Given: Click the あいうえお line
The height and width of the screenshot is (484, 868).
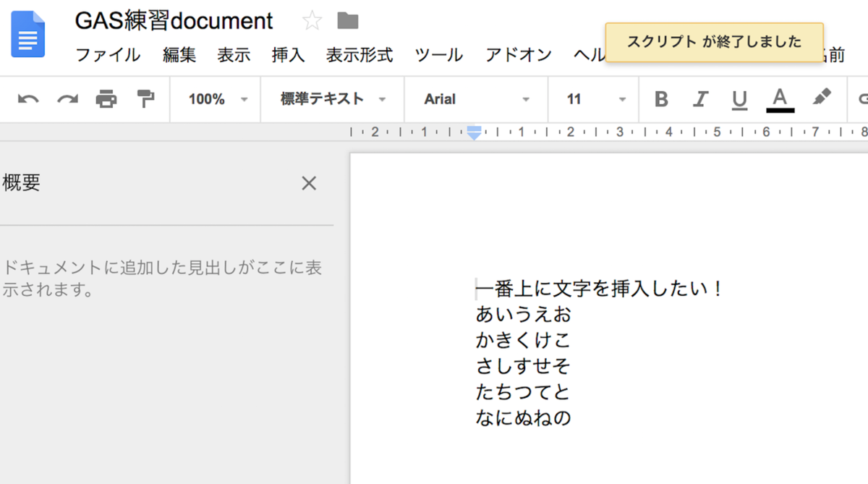Looking at the screenshot, I should tap(523, 315).
